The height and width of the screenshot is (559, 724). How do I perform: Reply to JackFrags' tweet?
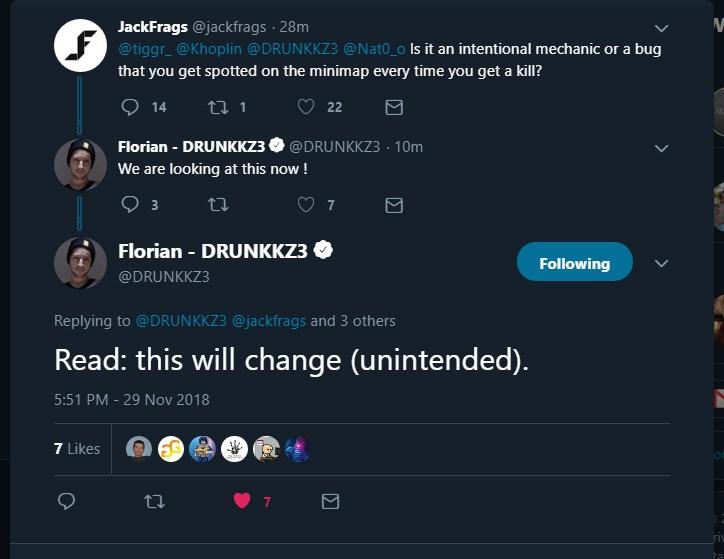tap(131, 107)
